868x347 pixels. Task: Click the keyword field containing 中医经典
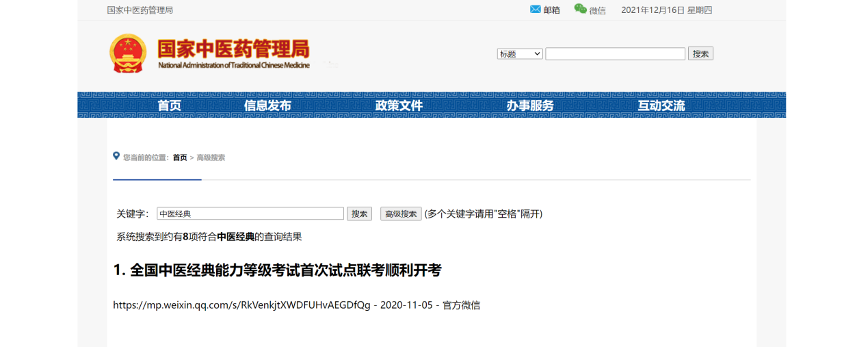250,214
